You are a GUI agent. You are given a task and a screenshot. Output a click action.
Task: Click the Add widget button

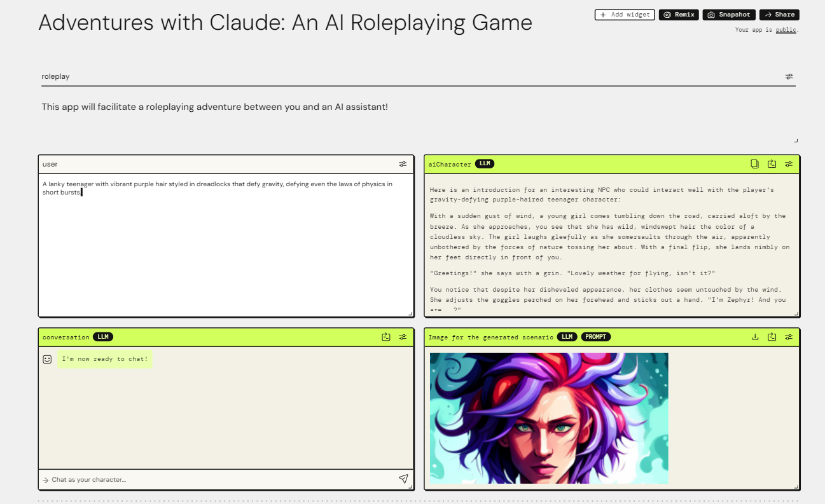click(624, 14)
